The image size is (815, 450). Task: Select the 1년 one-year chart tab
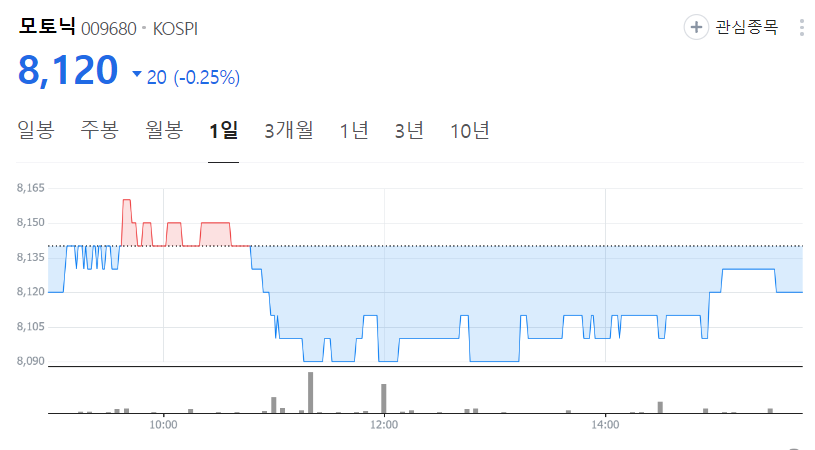pyautogui.click(x=354, y=130)
